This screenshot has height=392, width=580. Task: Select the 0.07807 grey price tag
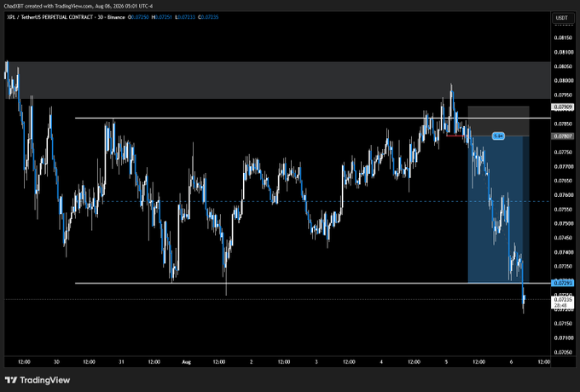(x=562, y=136)
